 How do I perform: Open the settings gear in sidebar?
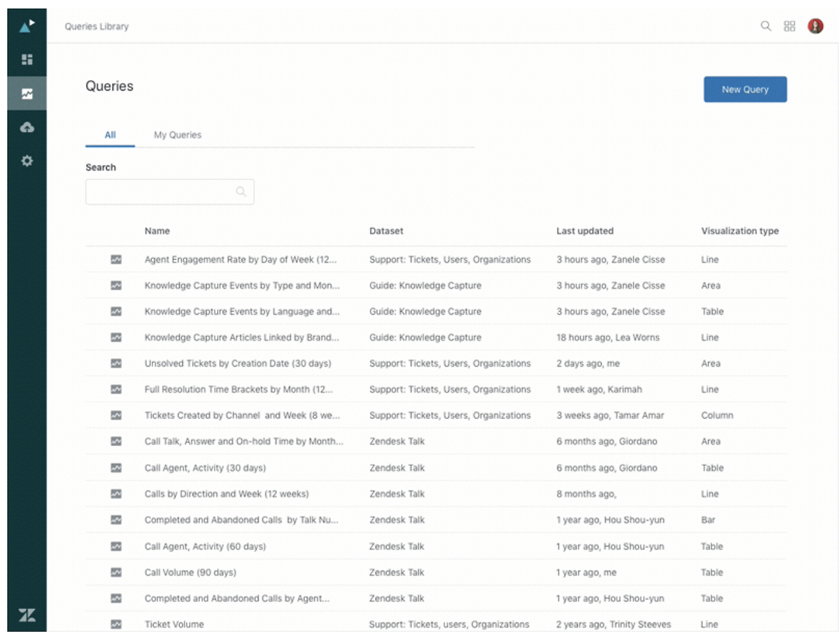point(27,161)
